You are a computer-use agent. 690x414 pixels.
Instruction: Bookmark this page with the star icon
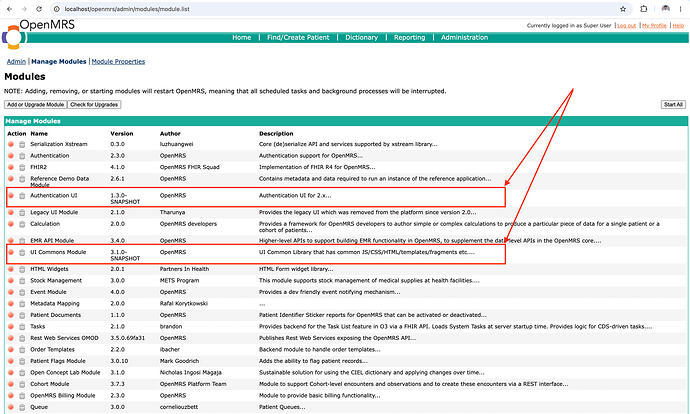623,9
